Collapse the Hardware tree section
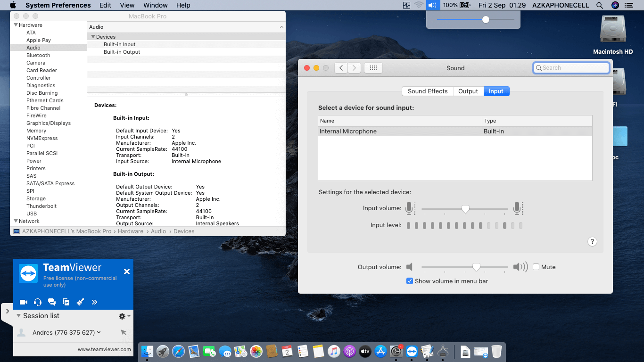The height and width of the screenshot is (362, 644). coord(16,25)
